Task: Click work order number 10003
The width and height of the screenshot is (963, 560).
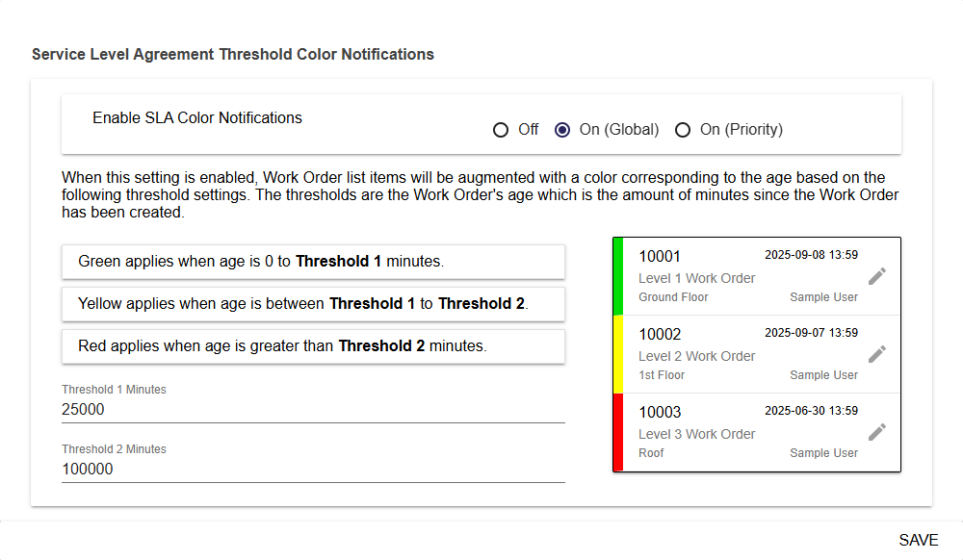Action: pyautogui.click(x=660, y=413)
